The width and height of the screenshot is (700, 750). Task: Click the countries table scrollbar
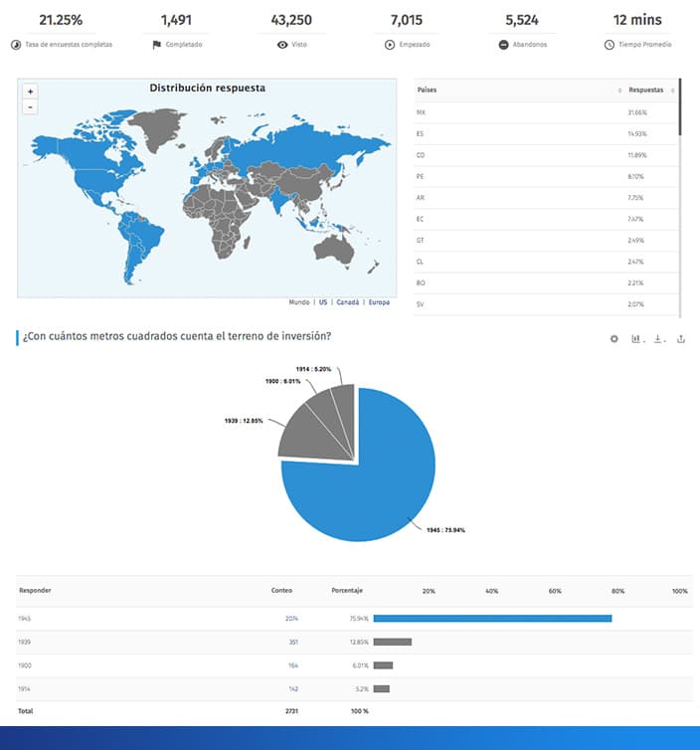(x=680, y=107)
